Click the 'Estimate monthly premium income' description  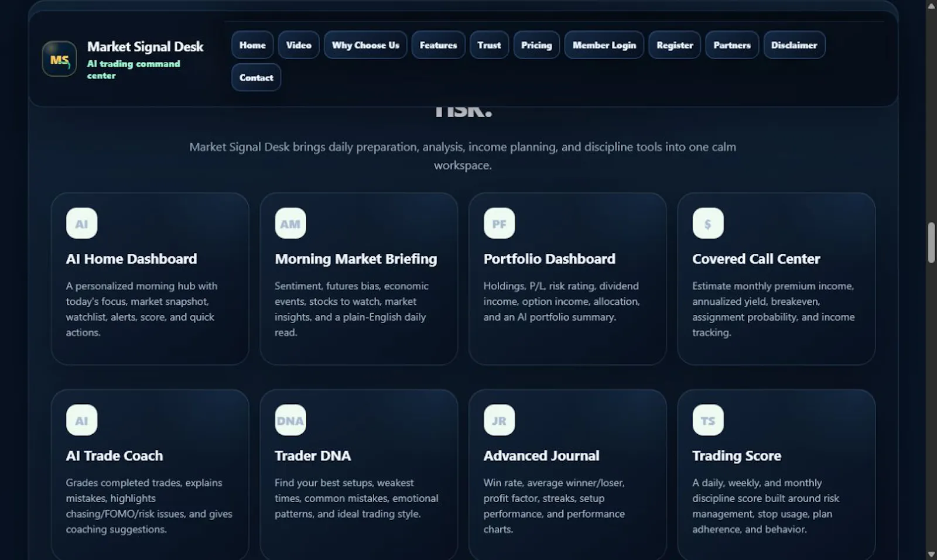[774, 309]
